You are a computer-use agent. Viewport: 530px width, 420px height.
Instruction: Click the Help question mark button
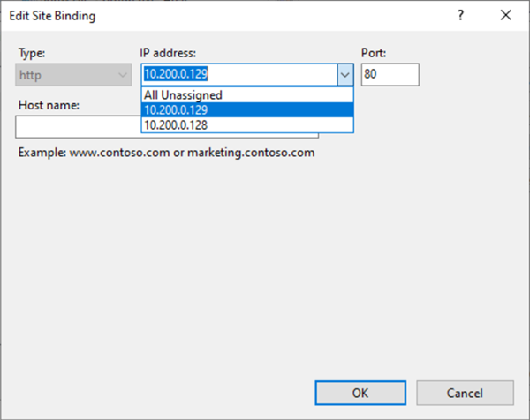click(460, 15)
